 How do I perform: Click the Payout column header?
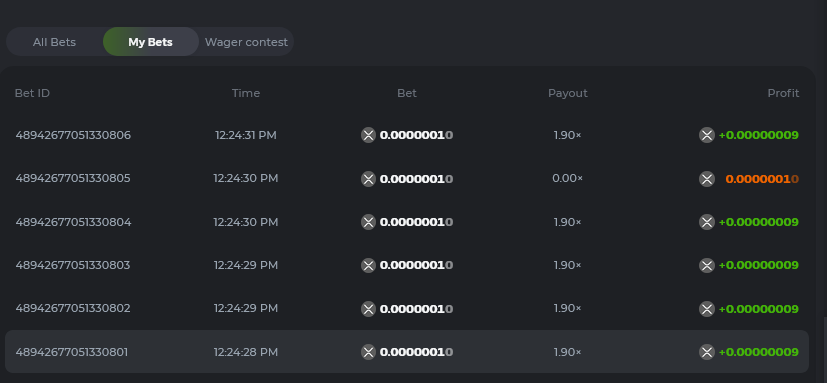[x=568, y=93]
